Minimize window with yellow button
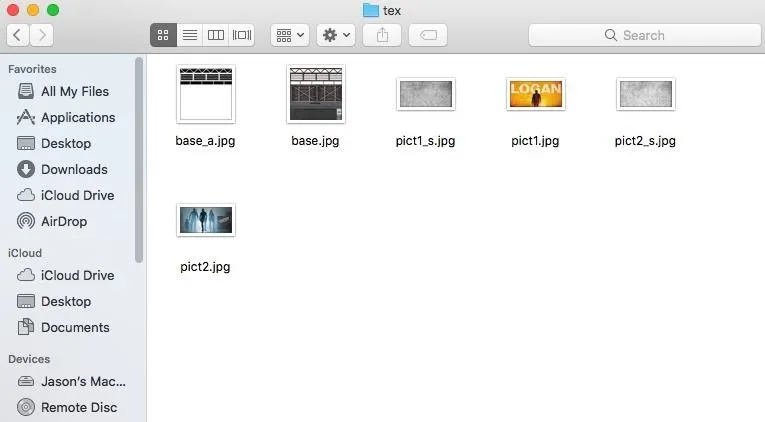 33,10
